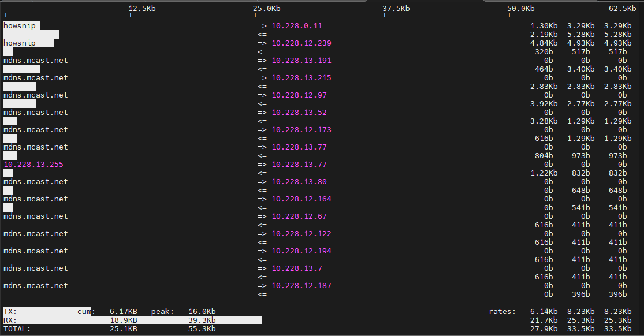Click the 2.19Kb rate value
The image size is (644, 336).
544,35
